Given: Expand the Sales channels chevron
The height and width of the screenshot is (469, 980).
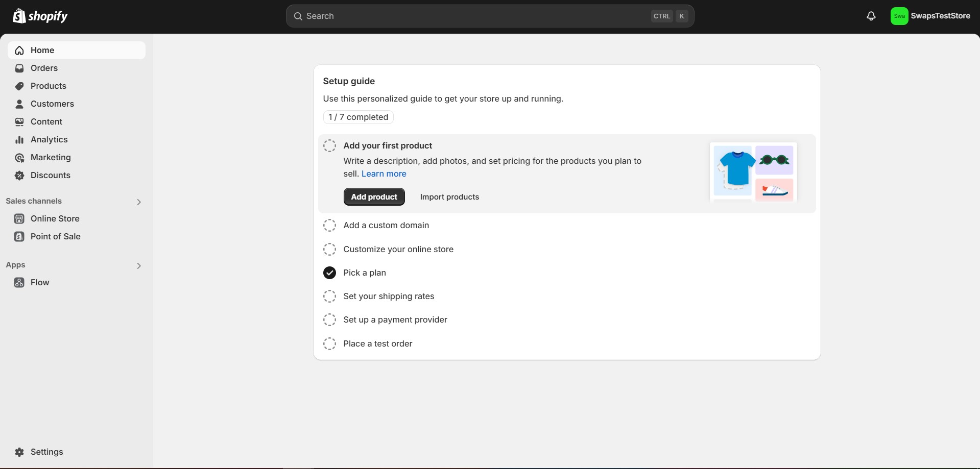Looking at the screenshot, I should (139, 202).
